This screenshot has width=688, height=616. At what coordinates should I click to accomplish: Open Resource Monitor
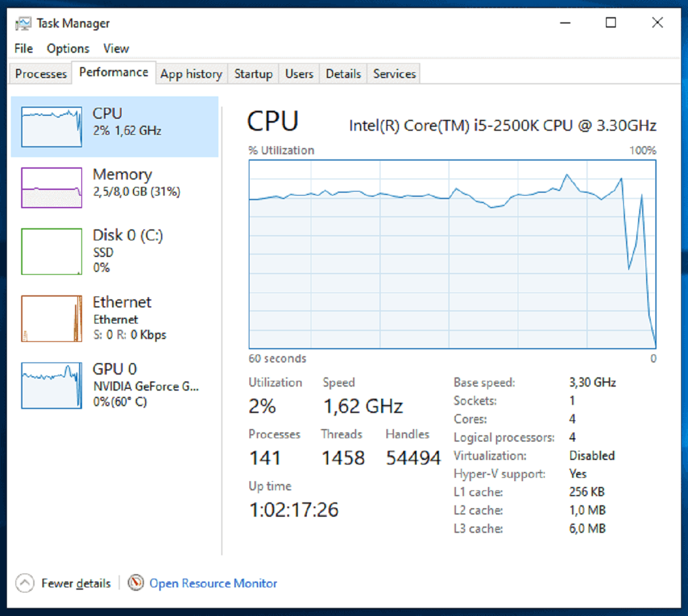(213, 583)
